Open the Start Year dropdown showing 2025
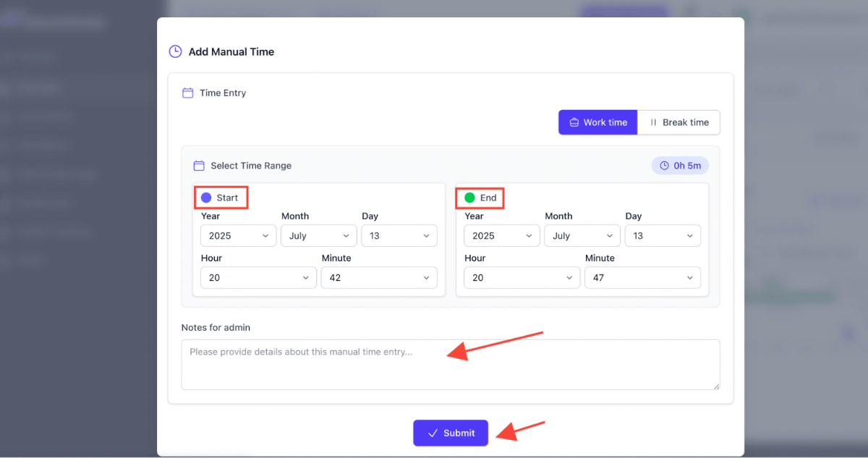The width and height of the screenshot is (868, 458). point(238,235)
